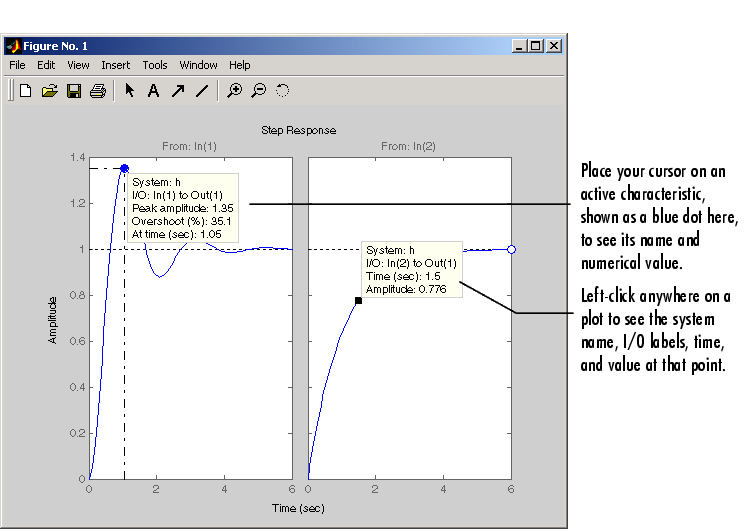Open the View menu

click(78, 65)
